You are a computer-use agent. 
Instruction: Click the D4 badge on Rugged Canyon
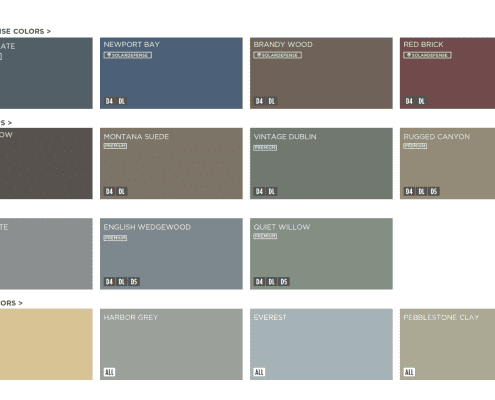409,191
